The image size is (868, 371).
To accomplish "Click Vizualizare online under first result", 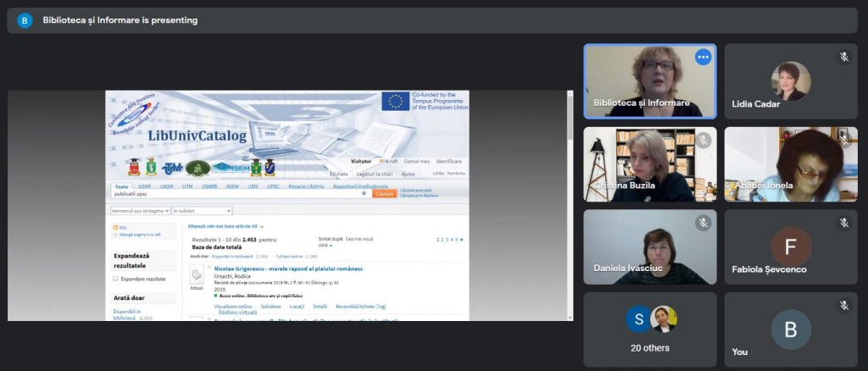I will click(233, 307).
